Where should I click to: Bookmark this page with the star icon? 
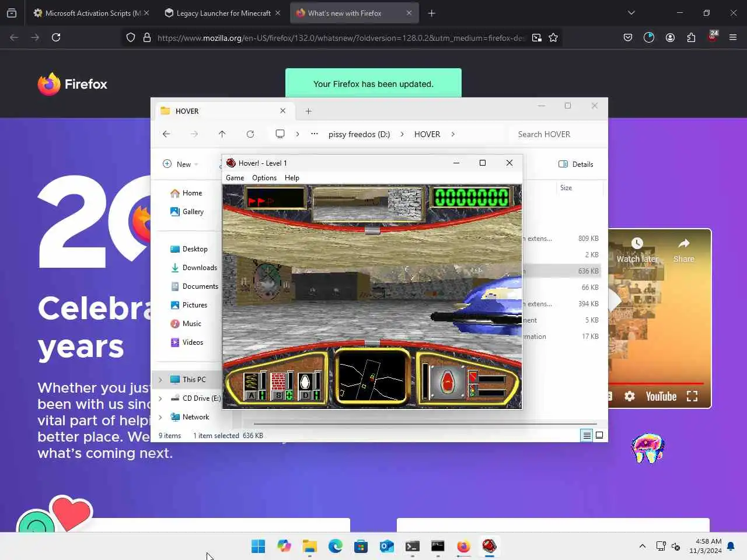click(553, 37)
